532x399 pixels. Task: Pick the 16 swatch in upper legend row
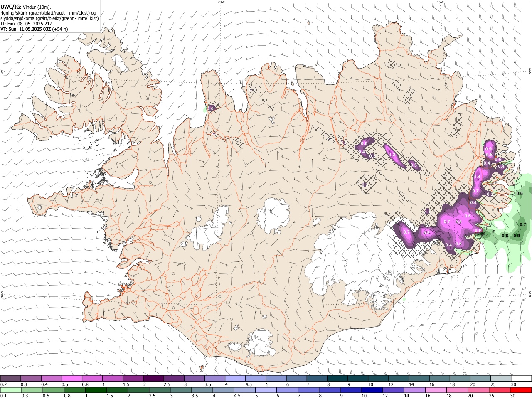[440, 379]
